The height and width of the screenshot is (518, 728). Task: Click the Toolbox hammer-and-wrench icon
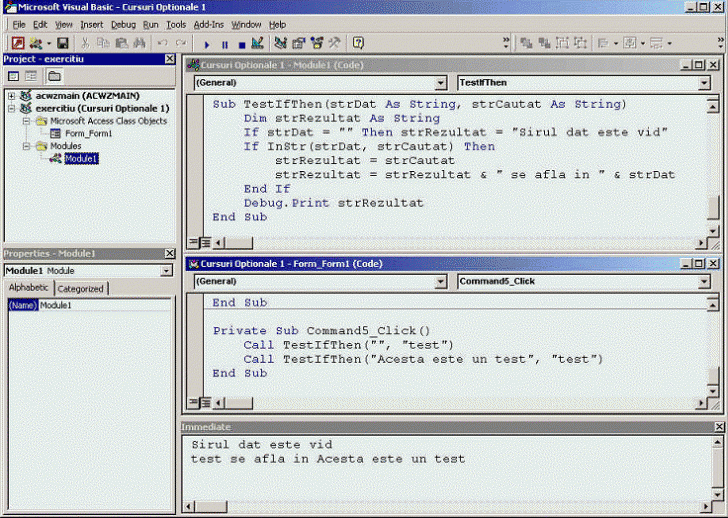tap(334, 43)
